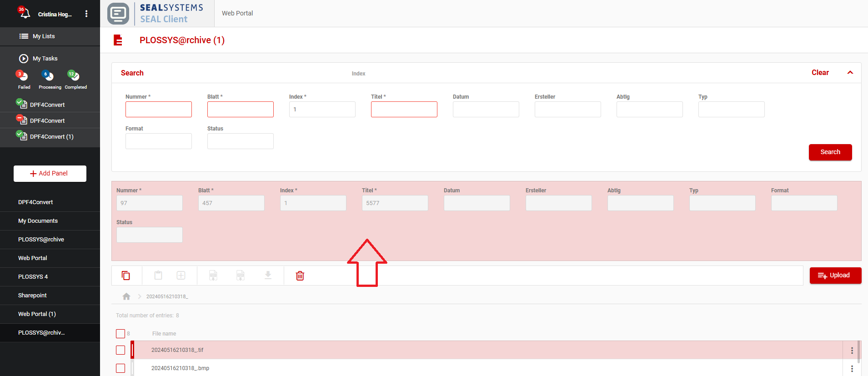This screenshot has height=376, width=868.
Task: Toggle the select-all files checkbox
Action: click(x=120, y=334)
